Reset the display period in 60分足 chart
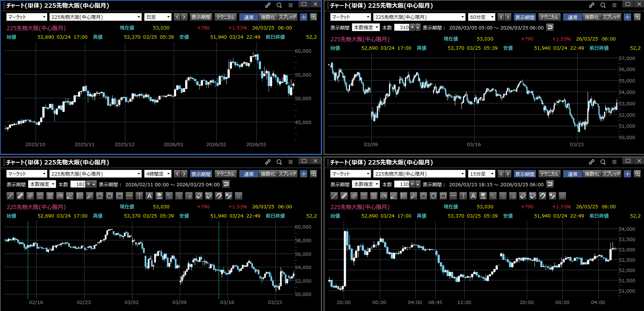 click(550, 28)
